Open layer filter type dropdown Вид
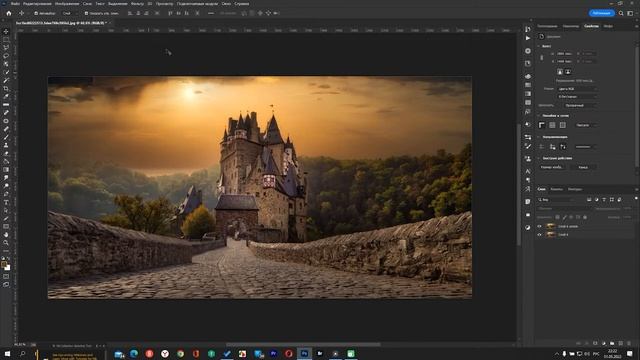The image size is (640, 360). 557,200
